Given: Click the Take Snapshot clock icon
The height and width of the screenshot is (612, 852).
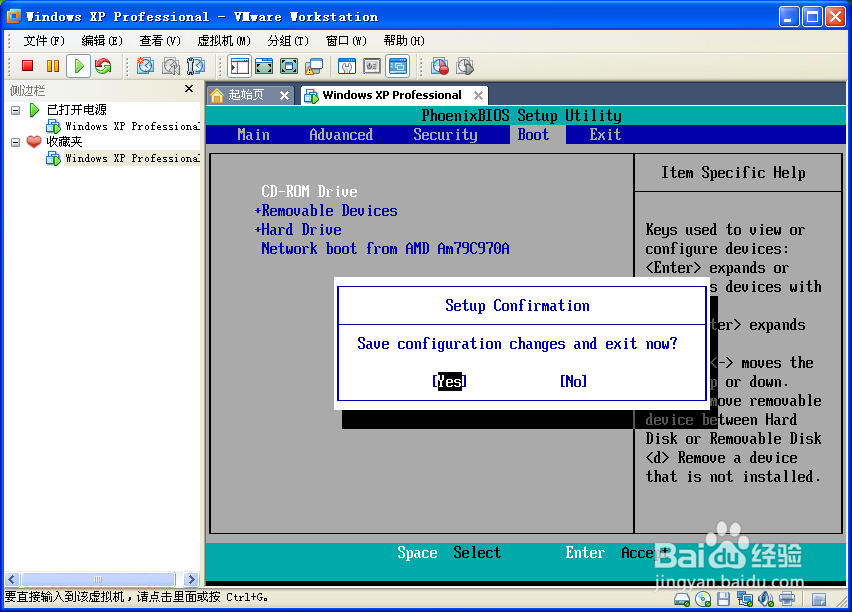Looking at the screenshot, I should pyautogui.click(x=145, y=66).
